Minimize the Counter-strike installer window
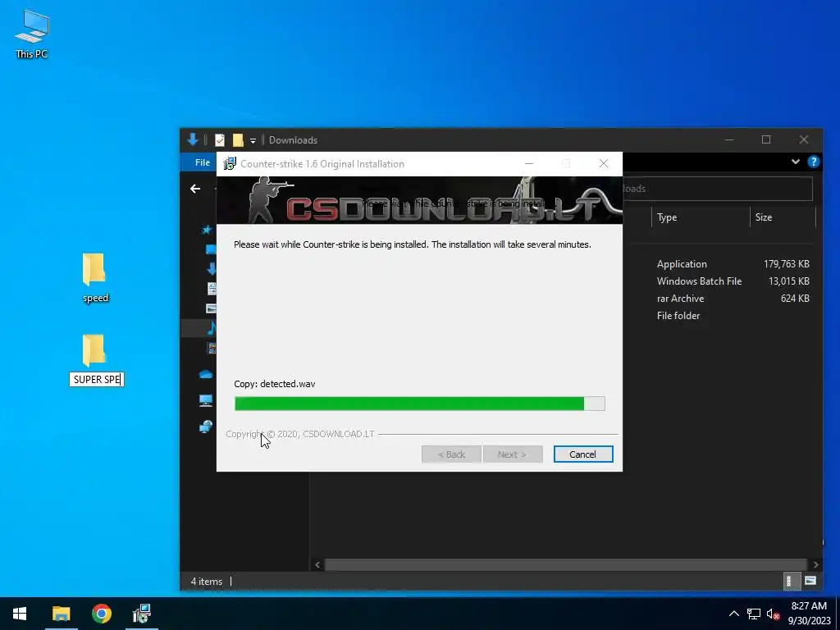Screen dimensions: 840x630 click(x=529, y=164)
